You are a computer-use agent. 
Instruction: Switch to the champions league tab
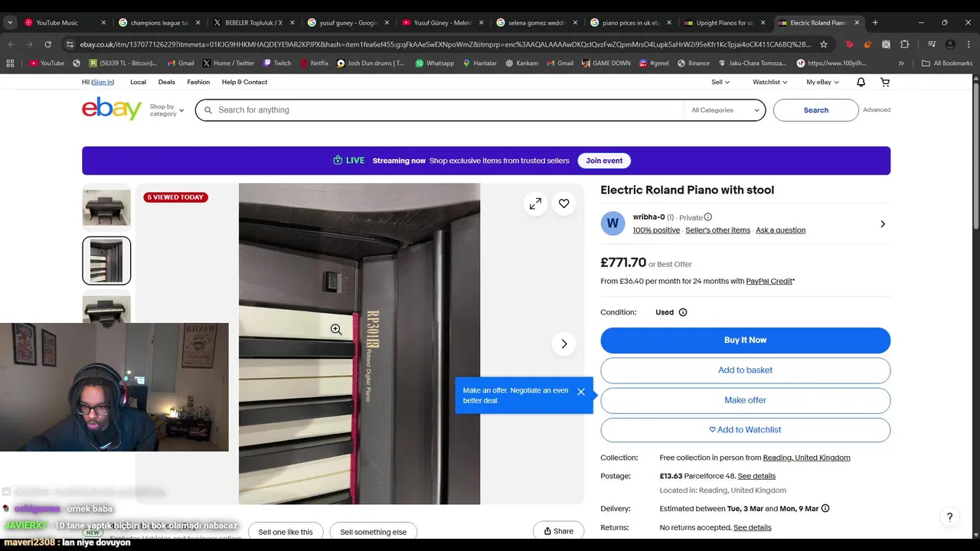[x=159, y=23]
